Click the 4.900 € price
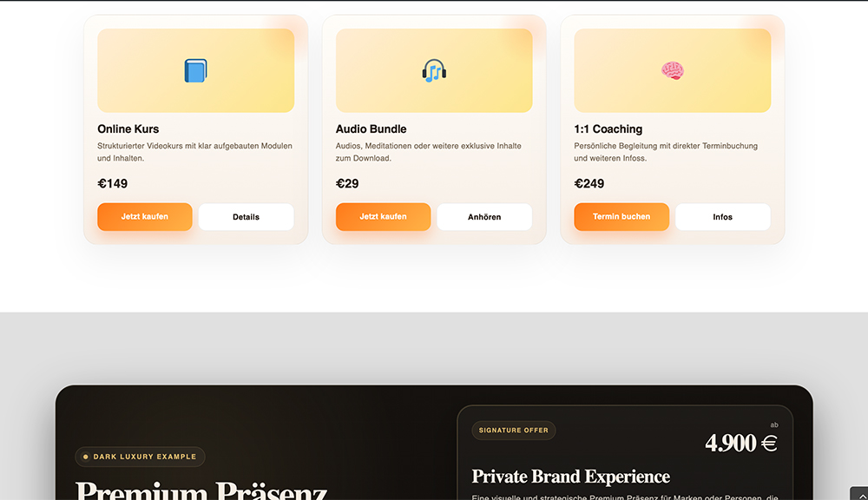 point(740,444)
